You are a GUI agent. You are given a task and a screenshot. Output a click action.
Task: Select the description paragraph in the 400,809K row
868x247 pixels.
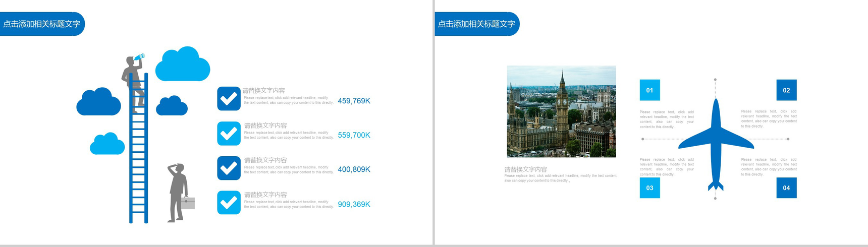point(288,169)
